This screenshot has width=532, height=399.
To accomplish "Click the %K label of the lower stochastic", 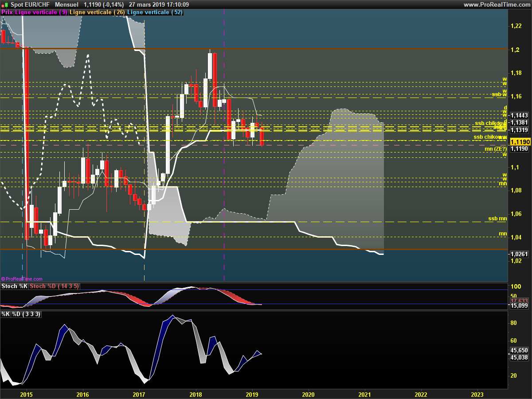I will [x=5, y=314].
